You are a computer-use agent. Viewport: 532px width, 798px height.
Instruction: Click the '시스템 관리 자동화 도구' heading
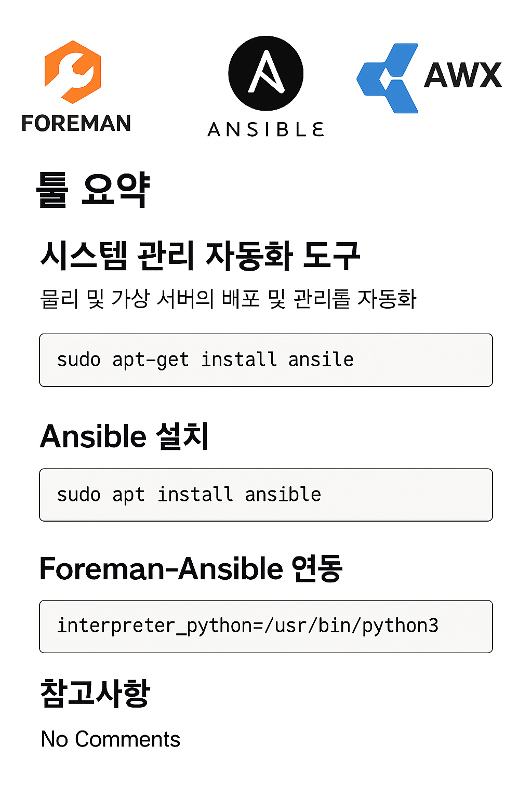201,256
